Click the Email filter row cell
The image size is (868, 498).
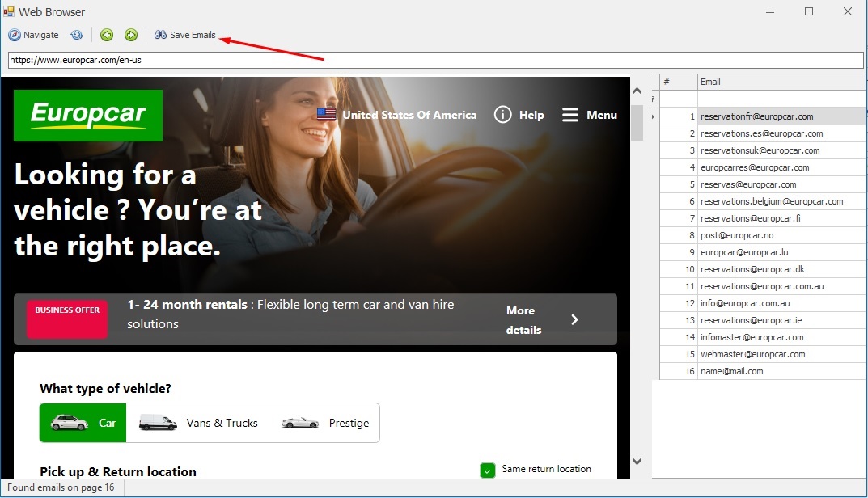pyautogui.click(x=781, y=99)
